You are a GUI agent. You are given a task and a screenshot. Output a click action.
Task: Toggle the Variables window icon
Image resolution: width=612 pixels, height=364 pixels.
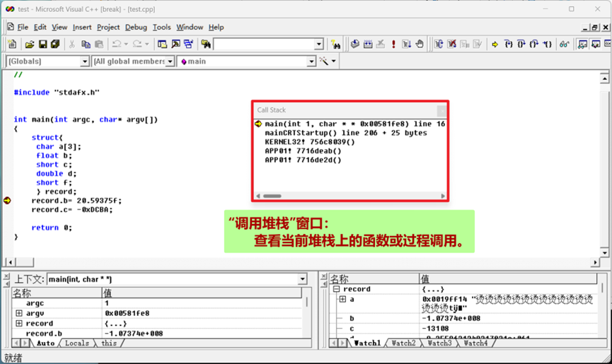[x=596, y=44]
